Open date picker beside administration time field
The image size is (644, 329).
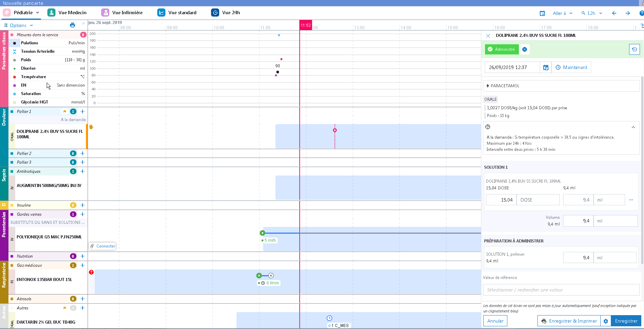[546, 68]
